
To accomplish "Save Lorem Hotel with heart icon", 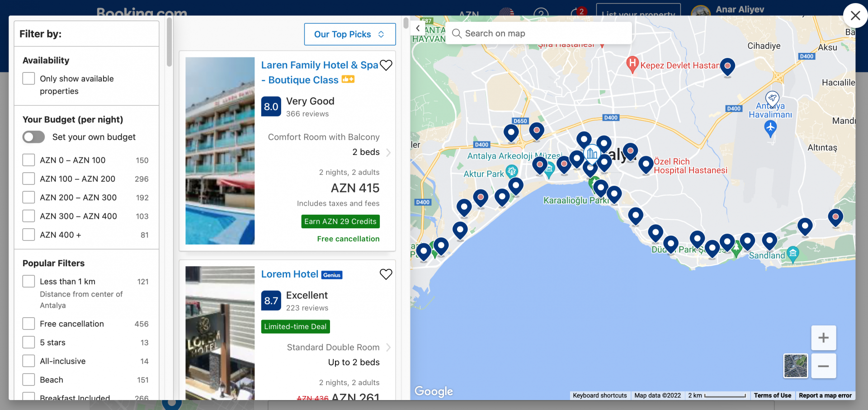I will pos(386,274).
